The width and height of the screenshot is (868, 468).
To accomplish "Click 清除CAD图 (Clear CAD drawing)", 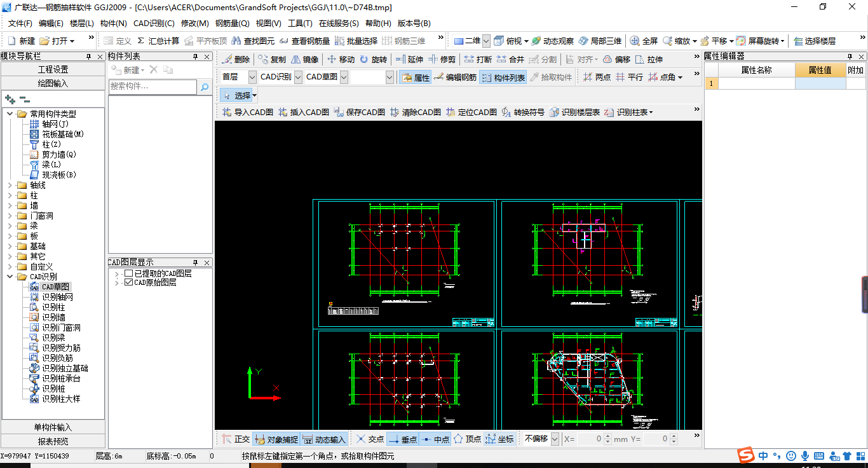I will coord(415,112).
